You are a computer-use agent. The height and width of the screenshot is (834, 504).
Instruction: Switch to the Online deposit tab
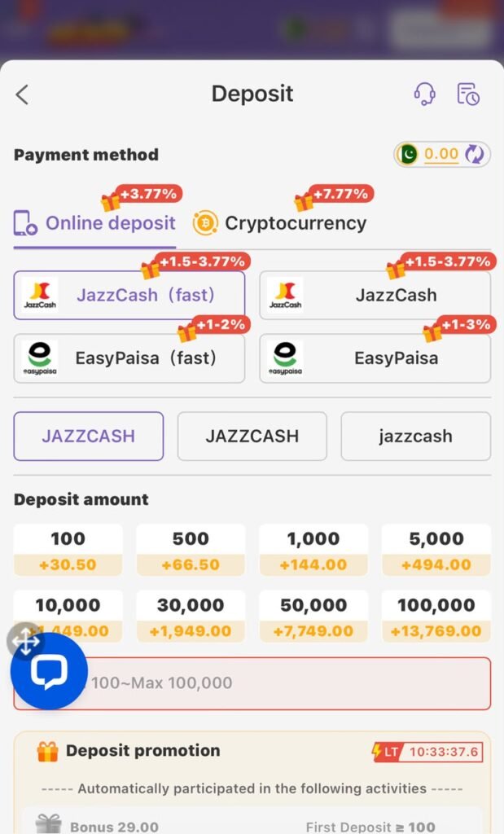coord(94,223)
